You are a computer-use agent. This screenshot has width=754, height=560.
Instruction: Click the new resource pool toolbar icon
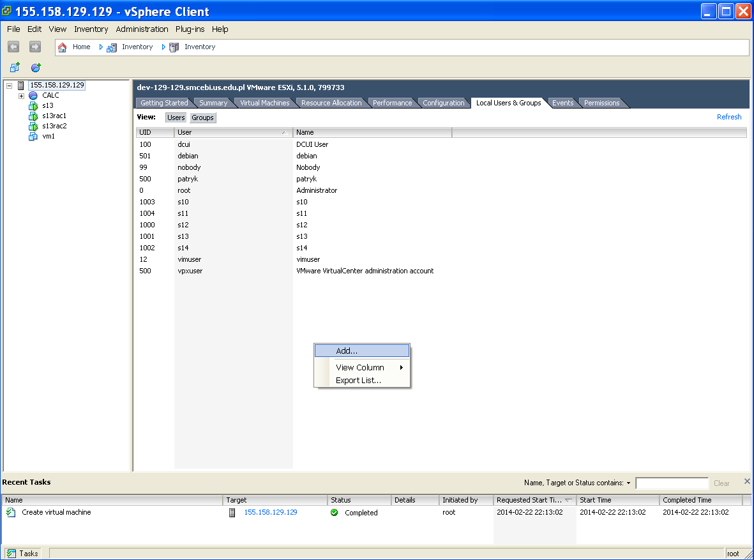click(36, 67)
